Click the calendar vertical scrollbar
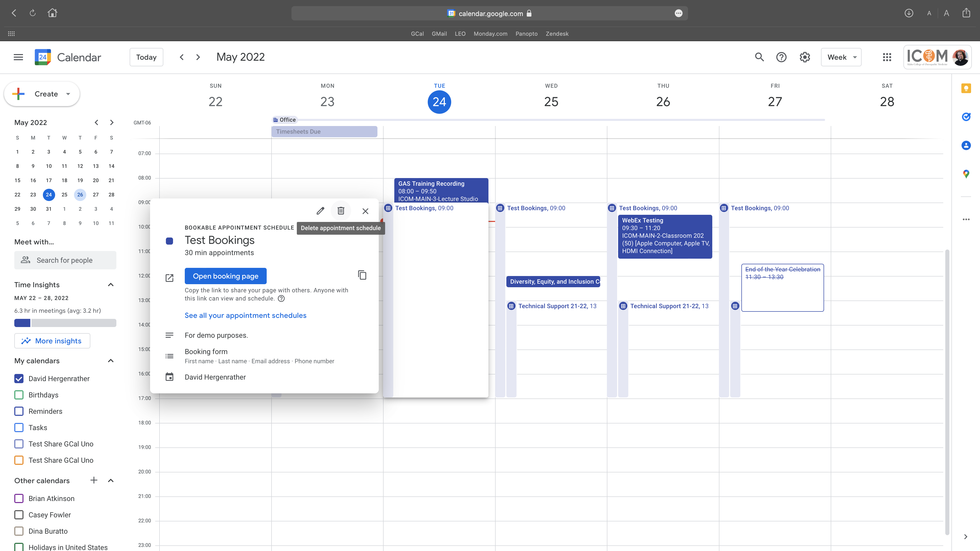Screen dimensions: 980x551 [x=947, y=392]
